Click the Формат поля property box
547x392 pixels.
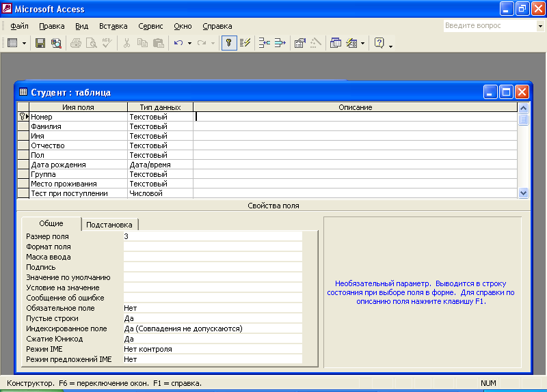(213, 247)
